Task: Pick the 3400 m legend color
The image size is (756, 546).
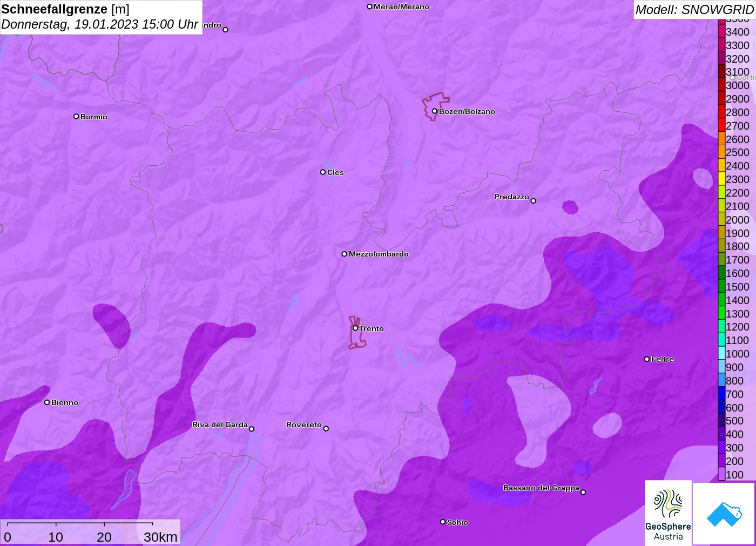Action: tap(721, 32)
